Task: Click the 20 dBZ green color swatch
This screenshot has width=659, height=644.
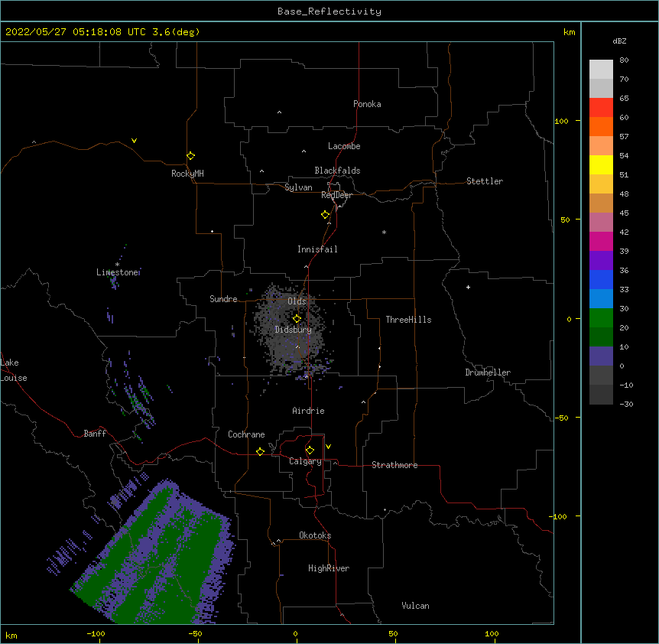Action: point(601,318)
